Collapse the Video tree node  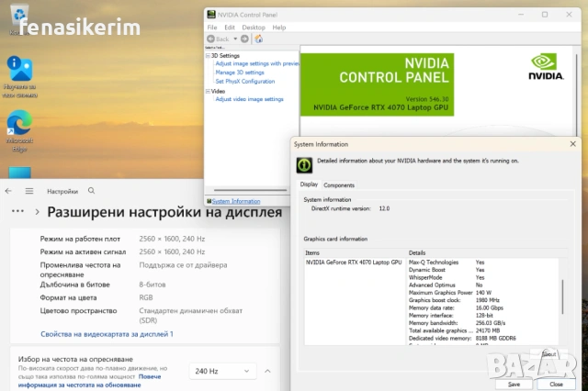coord(208,91)
